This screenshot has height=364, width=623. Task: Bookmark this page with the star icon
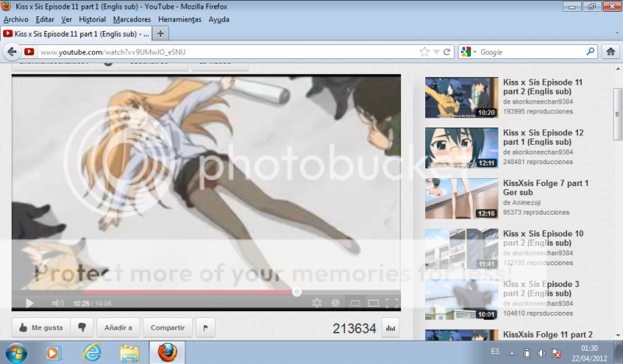tap(424, 52)
